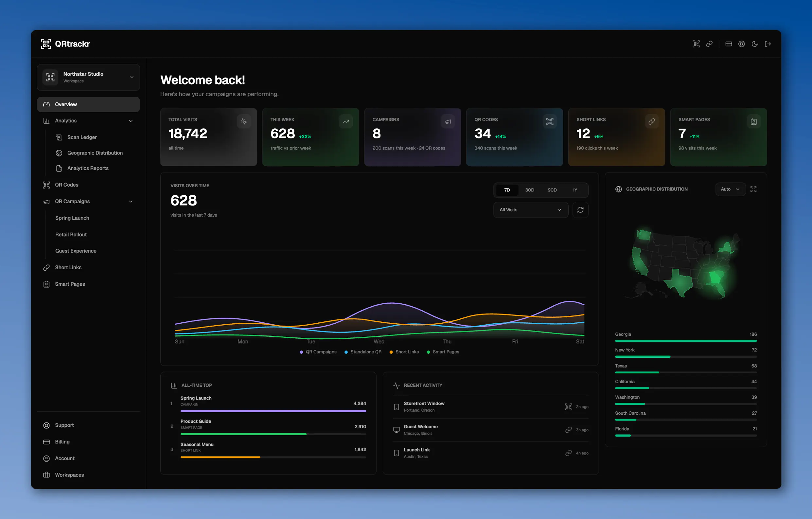Switch chart to 30D range
The width and height of the screenshot is (812, 519).
(529, 190)
